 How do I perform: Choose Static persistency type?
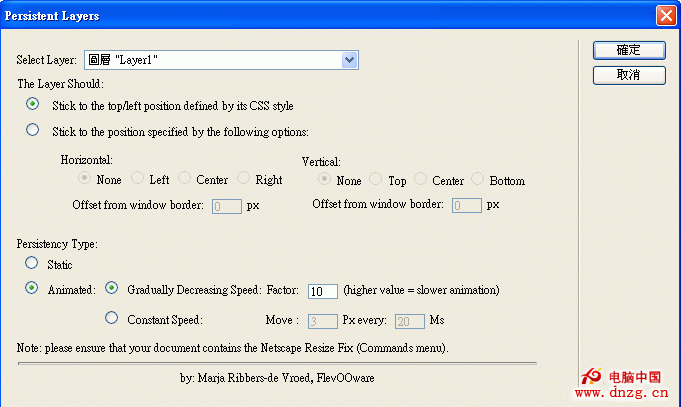click(x=33, y=264)
